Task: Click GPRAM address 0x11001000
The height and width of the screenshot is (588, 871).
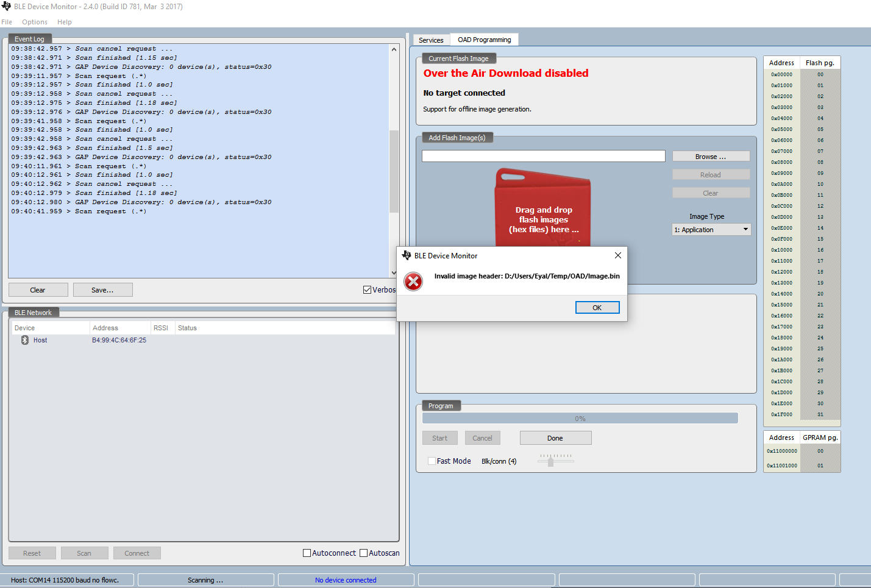Action: [782, 466]
